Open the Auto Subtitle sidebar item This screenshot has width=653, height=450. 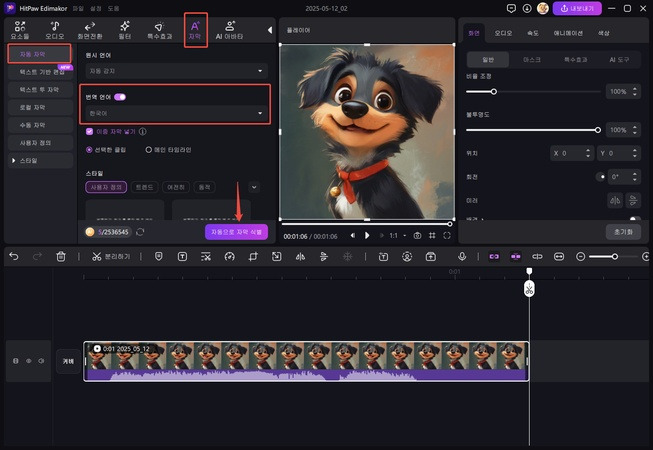tap(39, 54)
